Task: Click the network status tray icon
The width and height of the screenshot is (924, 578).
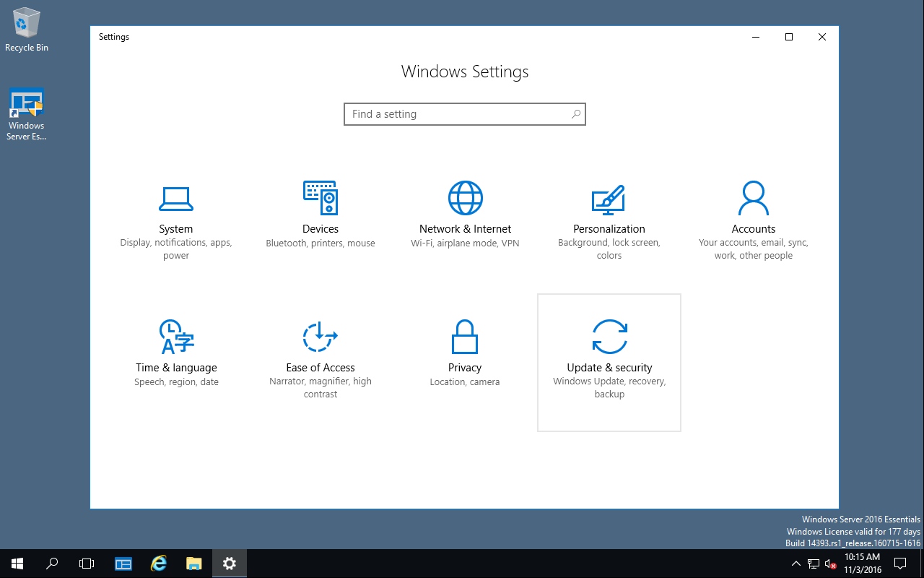Action: pos(814,564)
